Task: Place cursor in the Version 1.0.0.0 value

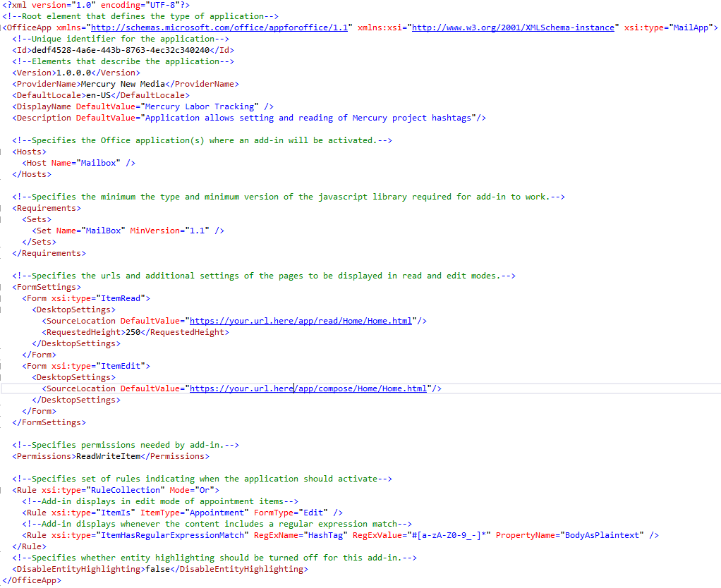Action: pos(73,73)
